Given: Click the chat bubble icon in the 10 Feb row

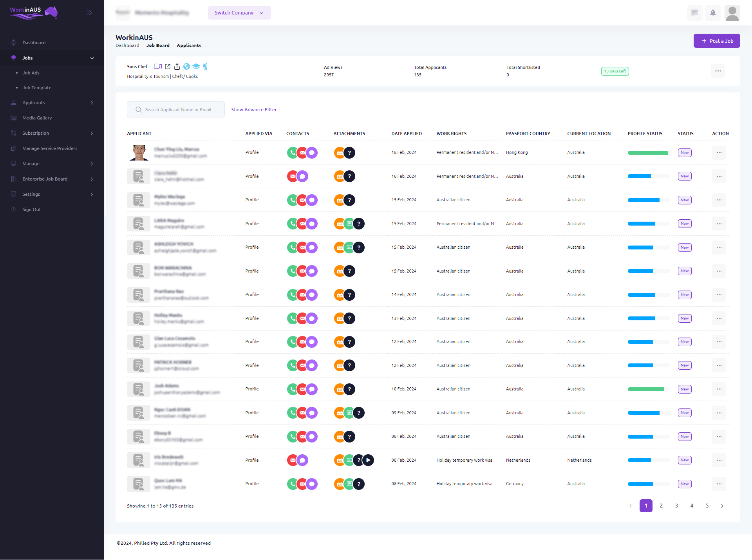Looking at the screenshot, I should (x=312, y=389).
